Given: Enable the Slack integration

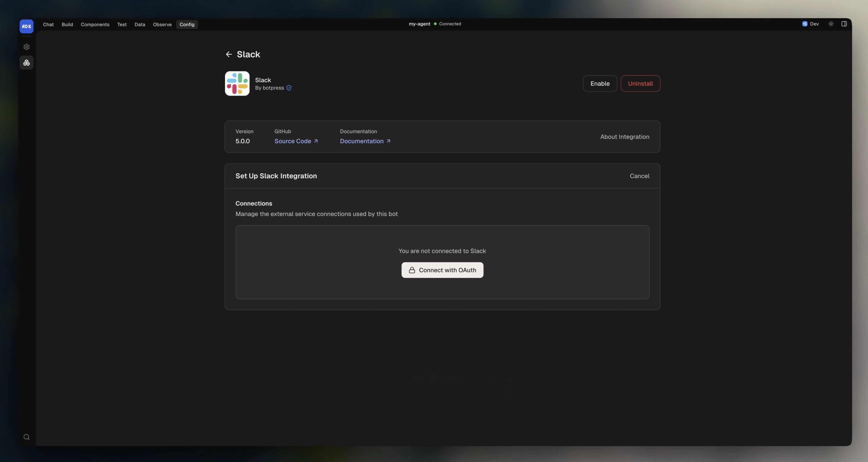Looking at the screenshot, I should [x=600, y=84].
